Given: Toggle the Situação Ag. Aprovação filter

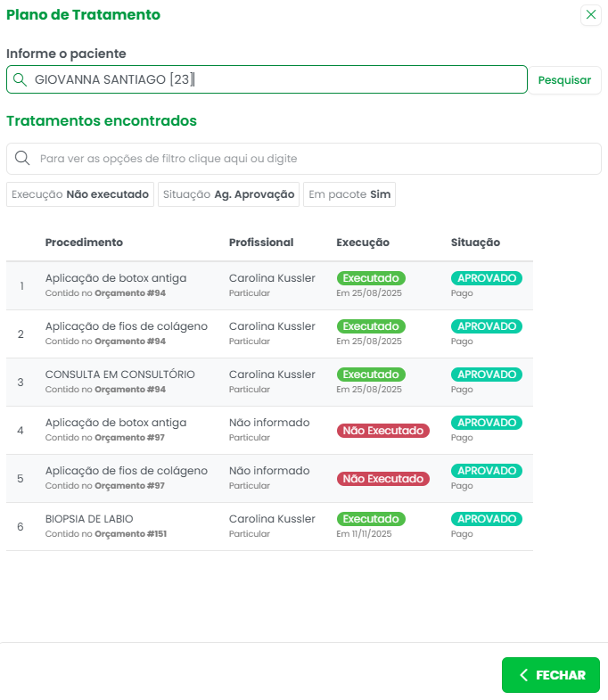Looking at the screenshot, I should point(228,194).
